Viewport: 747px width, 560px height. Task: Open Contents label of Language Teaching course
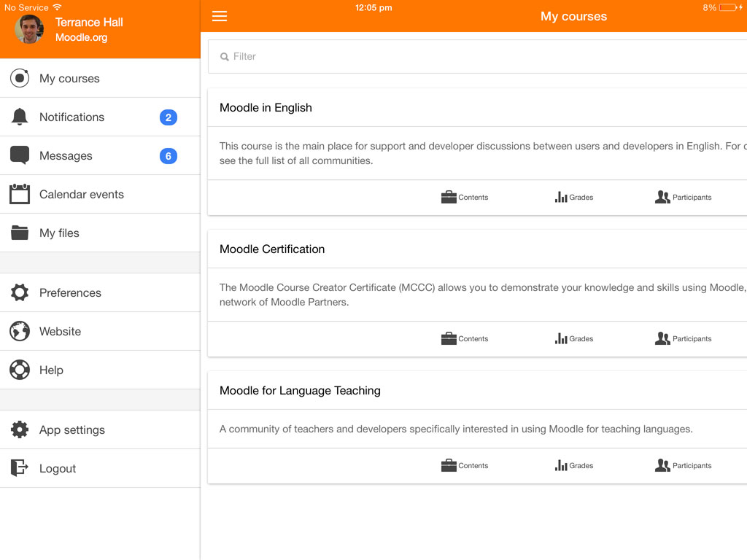(x=473, y=465)
